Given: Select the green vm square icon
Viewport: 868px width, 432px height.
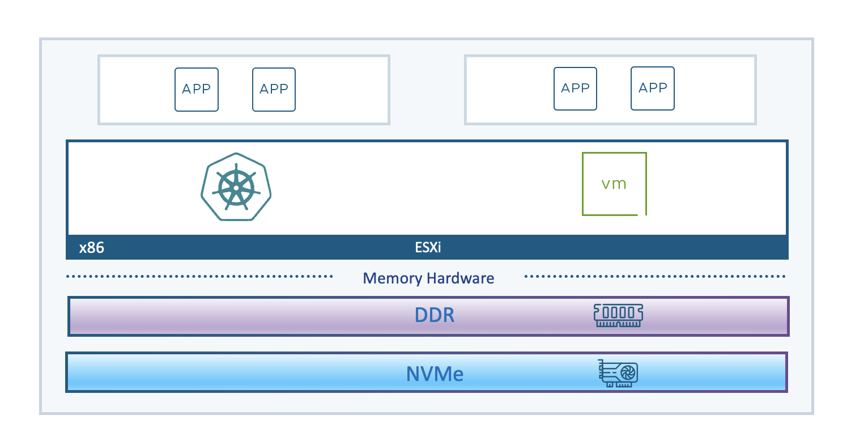Looking at the screenshot, I should tap(614, 184).
